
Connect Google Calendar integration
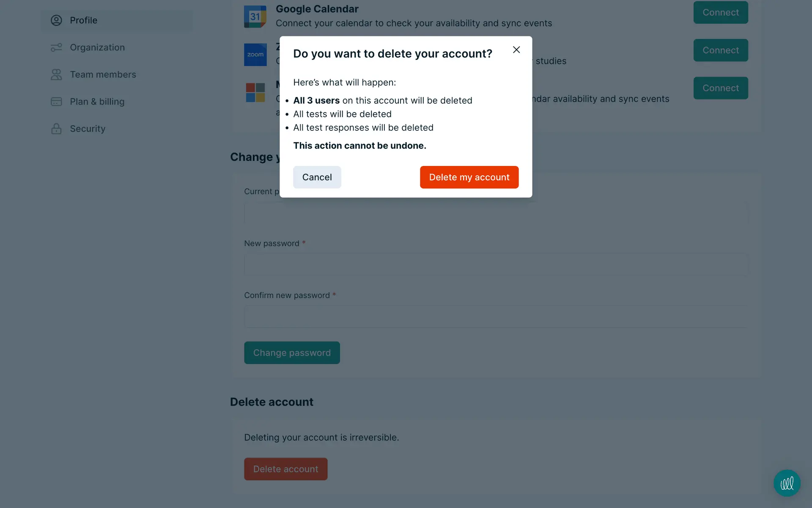coord(720,13)
